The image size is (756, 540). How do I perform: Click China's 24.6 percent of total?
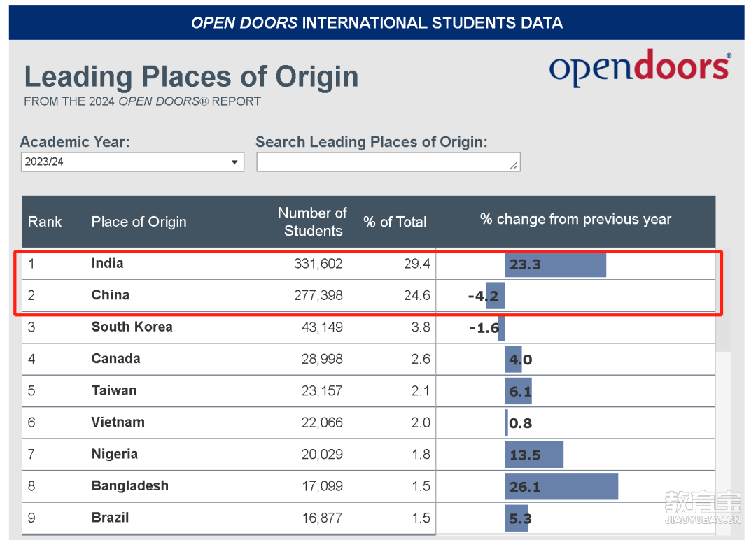click(x=417, y=295)
